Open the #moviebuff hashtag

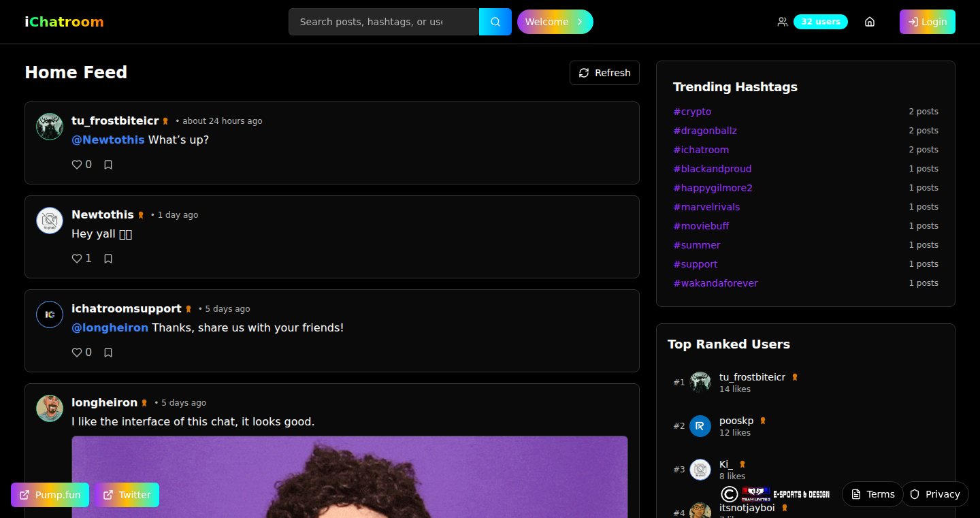701,226
